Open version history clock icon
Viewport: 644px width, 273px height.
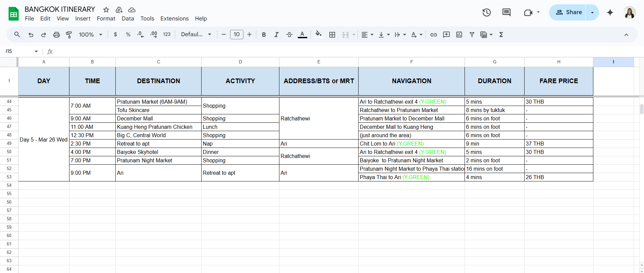click(x=487, y=12)
